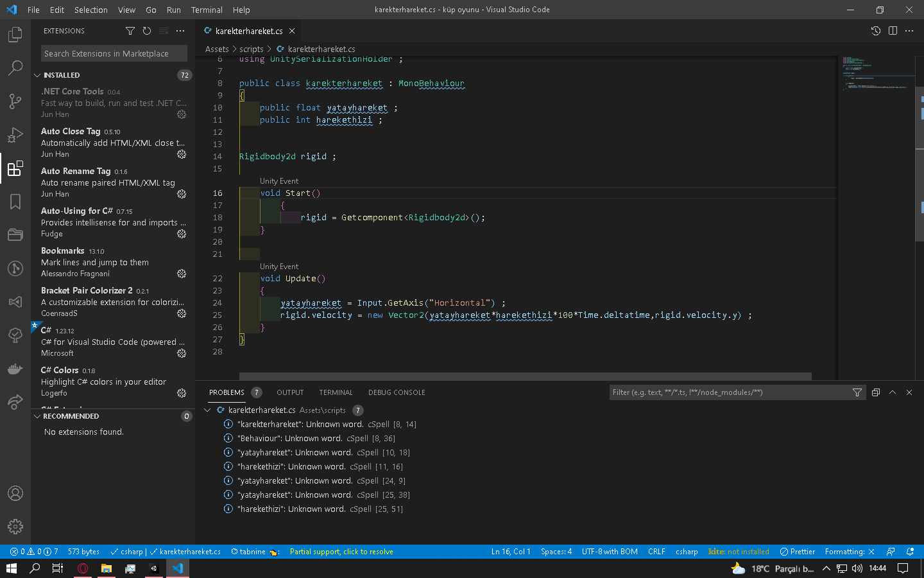Click 'Partial support, click to resolve' status

click(341, 552)
